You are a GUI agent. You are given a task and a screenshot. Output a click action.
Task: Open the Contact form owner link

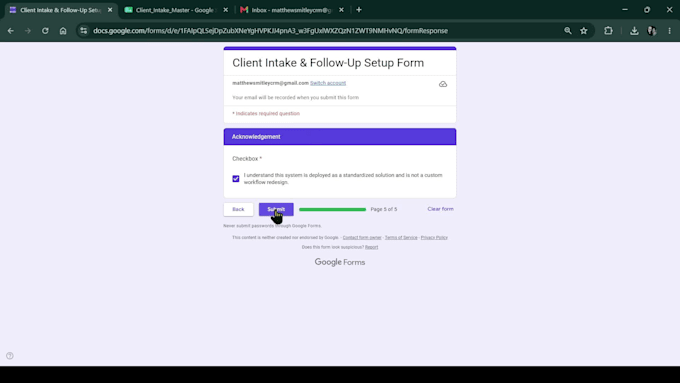point(362,238)
